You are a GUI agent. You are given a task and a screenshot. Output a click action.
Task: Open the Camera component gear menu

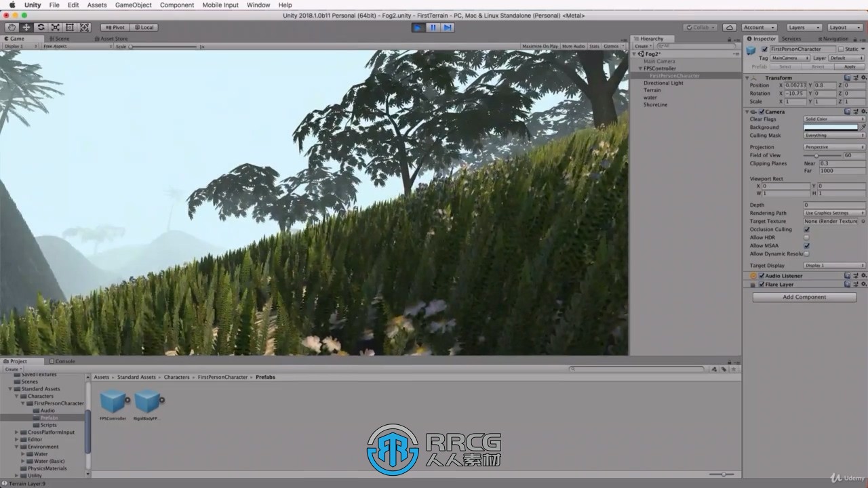tap(863, 112)
